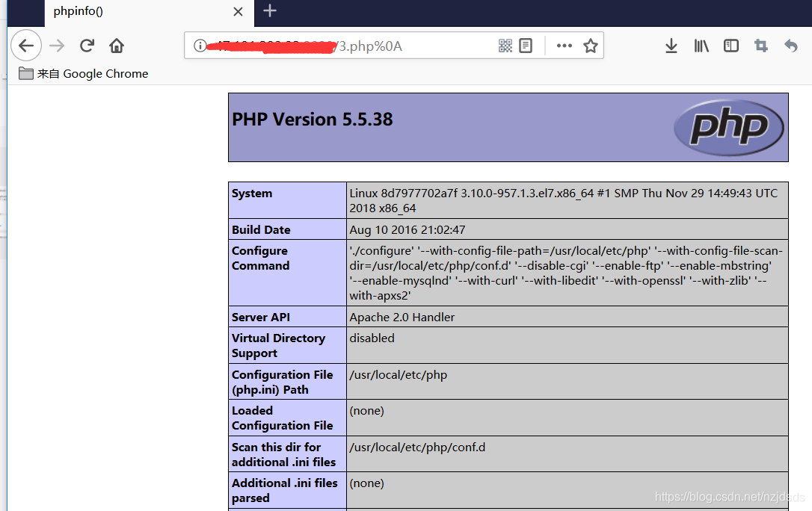Image resolution: width=812 pixels, height=511 pixels.
Task: Select the disabled value cell
Action: (567, 345)
